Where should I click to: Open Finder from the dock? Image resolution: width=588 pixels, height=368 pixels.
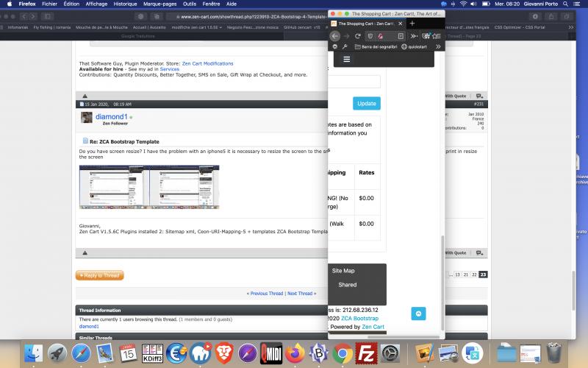(34, 353)
